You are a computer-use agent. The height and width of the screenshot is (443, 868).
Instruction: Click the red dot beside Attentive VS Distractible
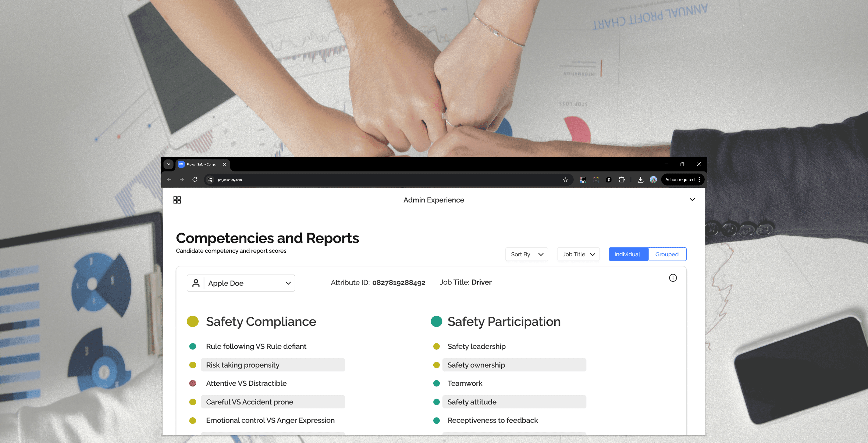click(x=193, y=383)
